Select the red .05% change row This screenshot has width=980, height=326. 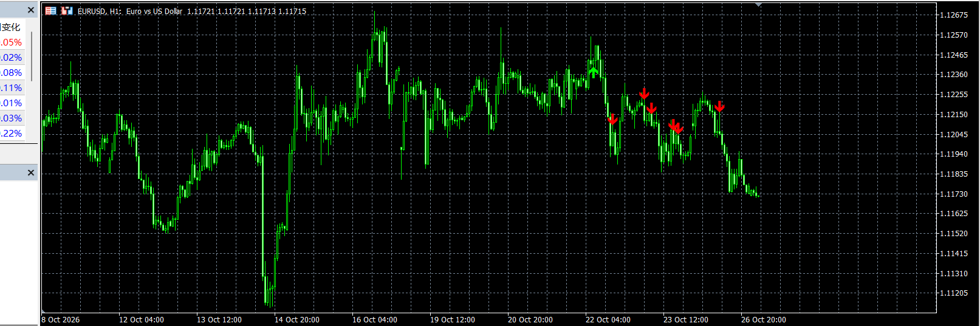coord(12,42)
